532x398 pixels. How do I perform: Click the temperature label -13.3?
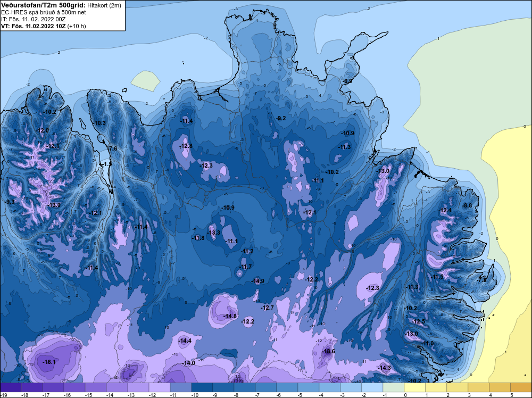click(x=214, y=233)
